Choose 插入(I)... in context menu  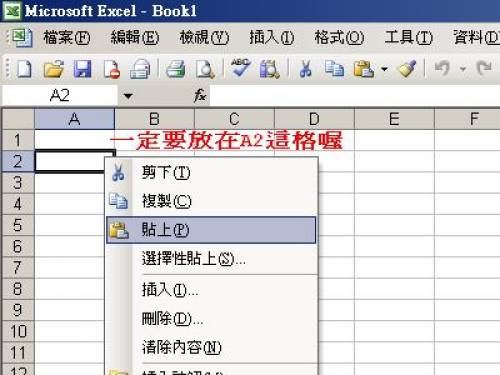211,290
